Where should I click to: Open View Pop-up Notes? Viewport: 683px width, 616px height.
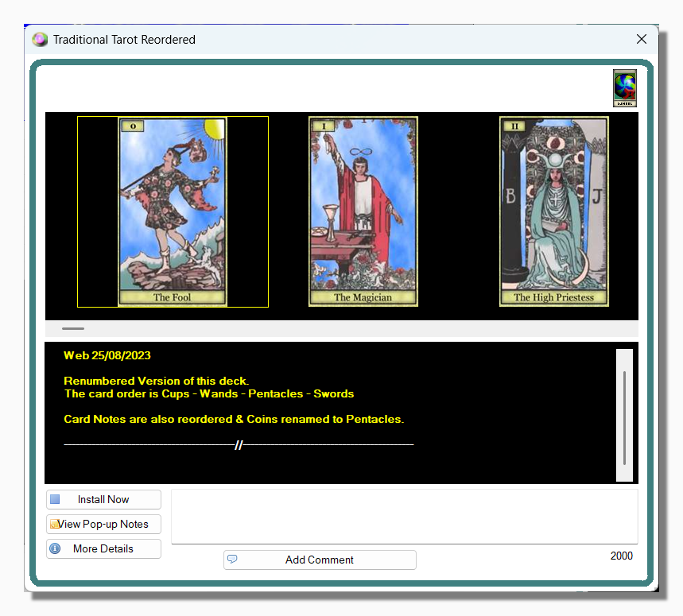pyautogui.click(x=103, y=524)
